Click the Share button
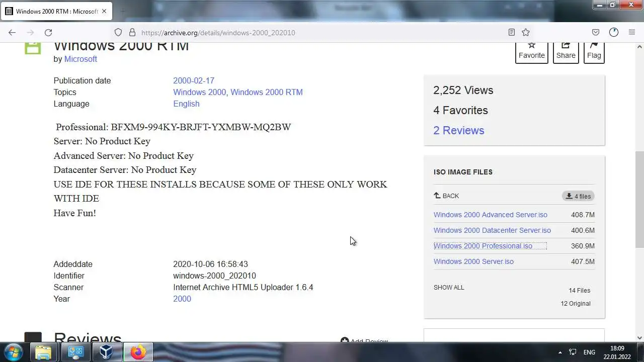 tap(566, 52)
